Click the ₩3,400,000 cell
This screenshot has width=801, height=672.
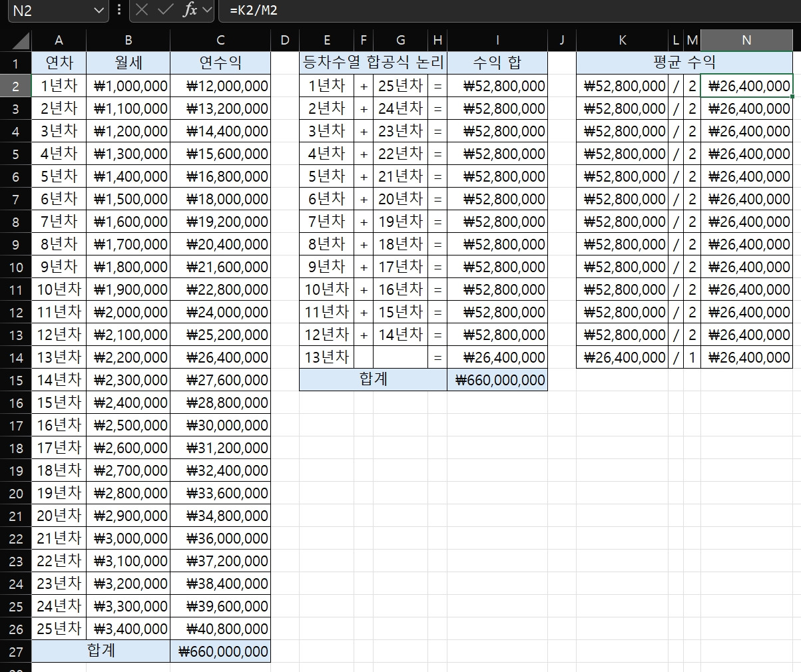(x=128, y=629)
